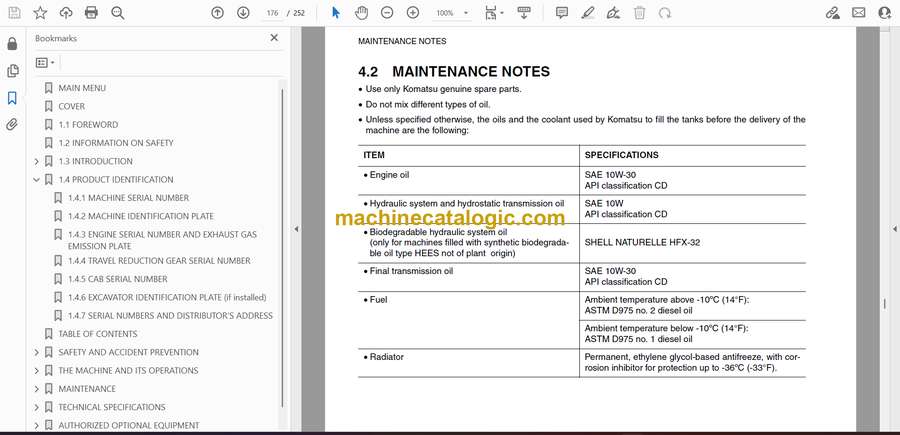Click the page number field showing 176
The image size is (900, 435).
tap(273, 13)
